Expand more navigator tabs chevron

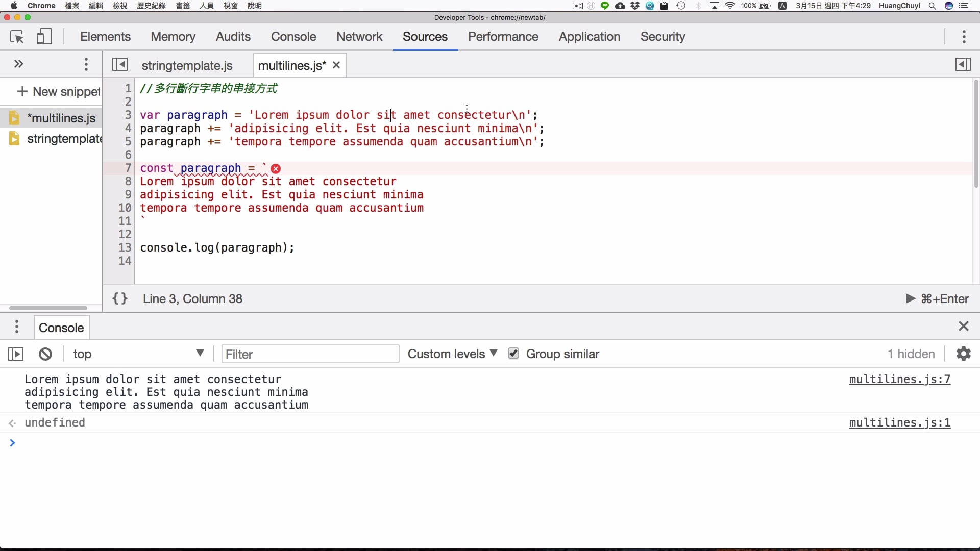19,64
